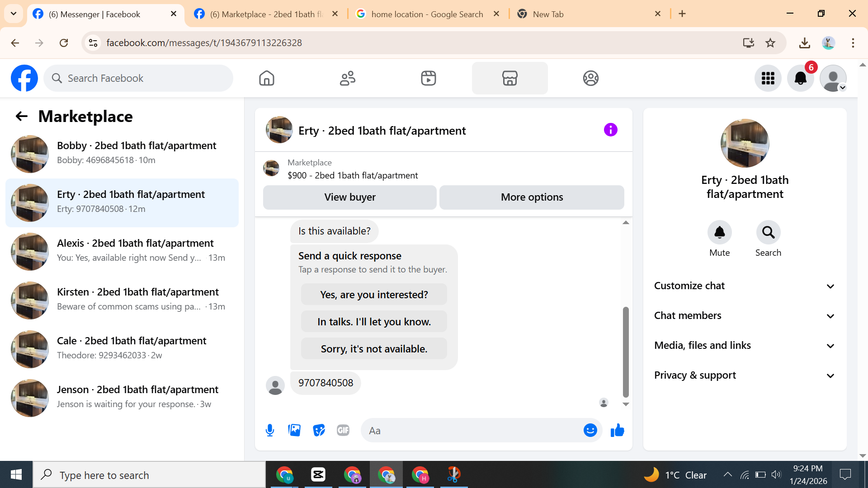Open the emoji picker in message box
Screen dimensions: 868x488
click(590, 430)
